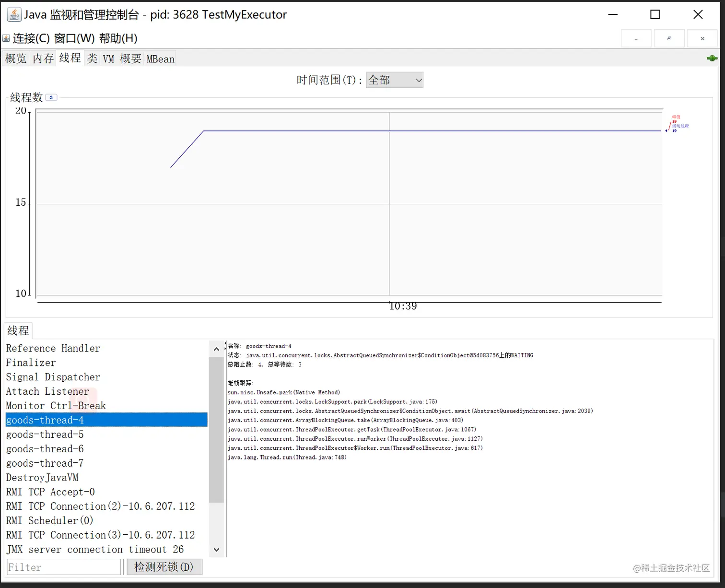Click the 检测死锁(D) button
Image resolution: width=725 pixels, height=588 pixels.
coord(164,567)
